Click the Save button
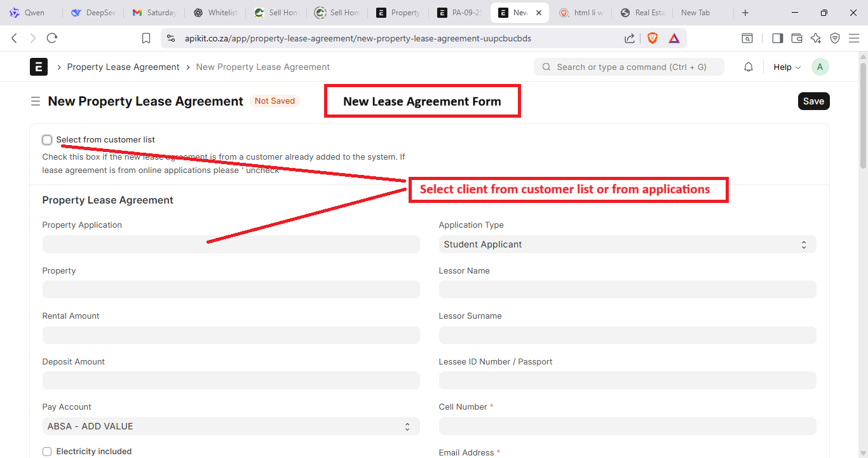Screen dimensions: 868x458 pyautogui.click(x=813, y=101)
